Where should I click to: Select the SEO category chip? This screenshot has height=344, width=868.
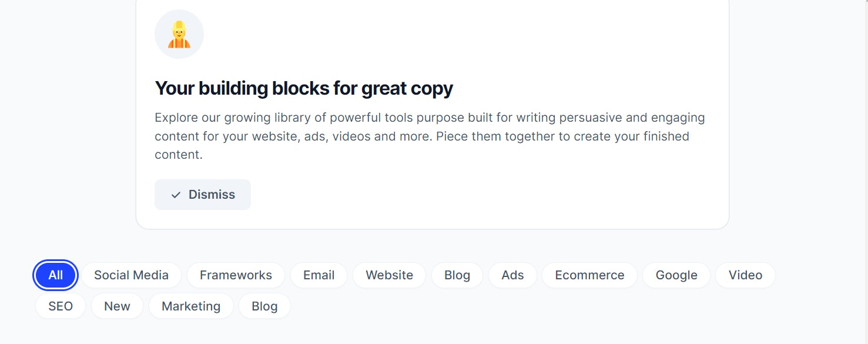[61, 306]
